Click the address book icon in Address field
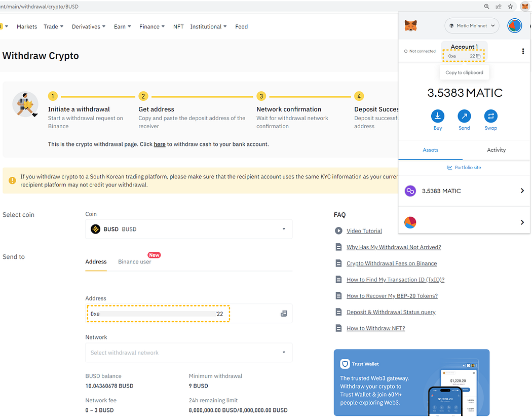 coord(284,314)
